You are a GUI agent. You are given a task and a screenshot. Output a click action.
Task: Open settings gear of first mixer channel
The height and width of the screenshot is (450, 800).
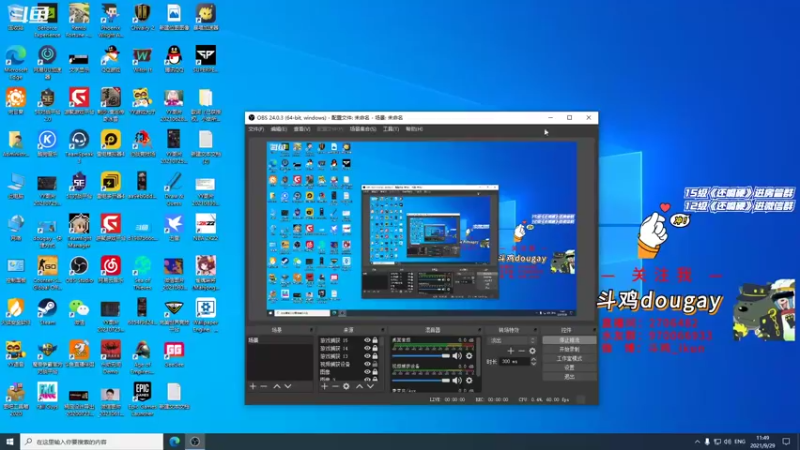click(x=469, y=356)
